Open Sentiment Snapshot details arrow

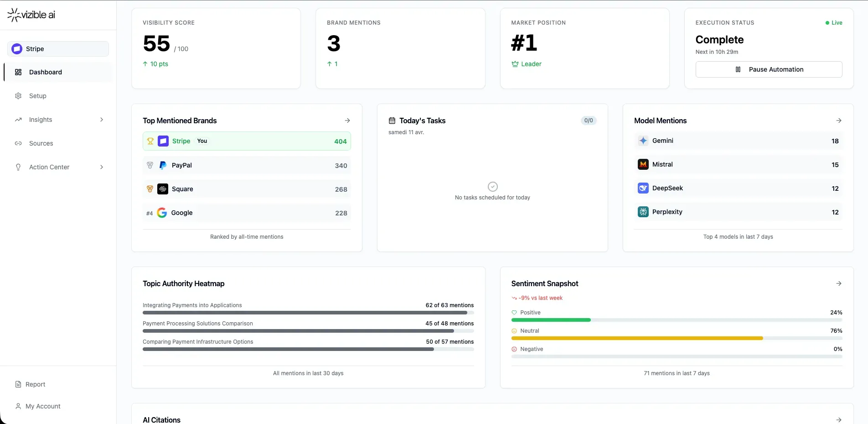point(838,283)
